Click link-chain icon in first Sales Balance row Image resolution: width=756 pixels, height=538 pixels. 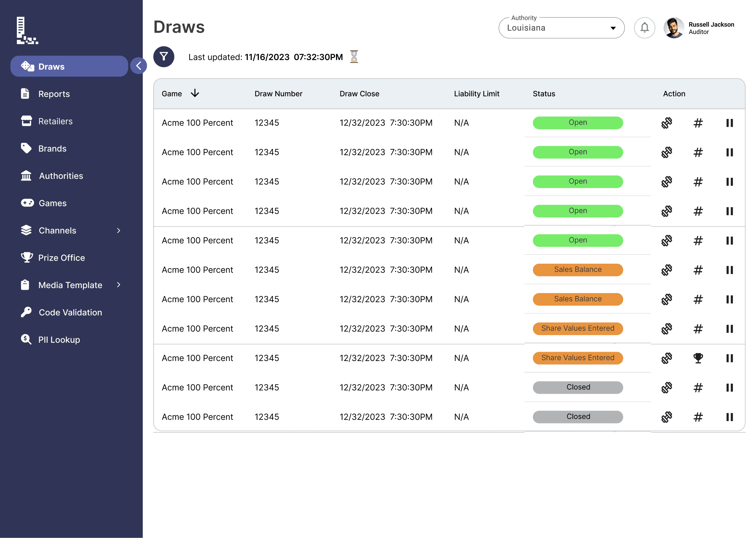click(x=667, y=270)
